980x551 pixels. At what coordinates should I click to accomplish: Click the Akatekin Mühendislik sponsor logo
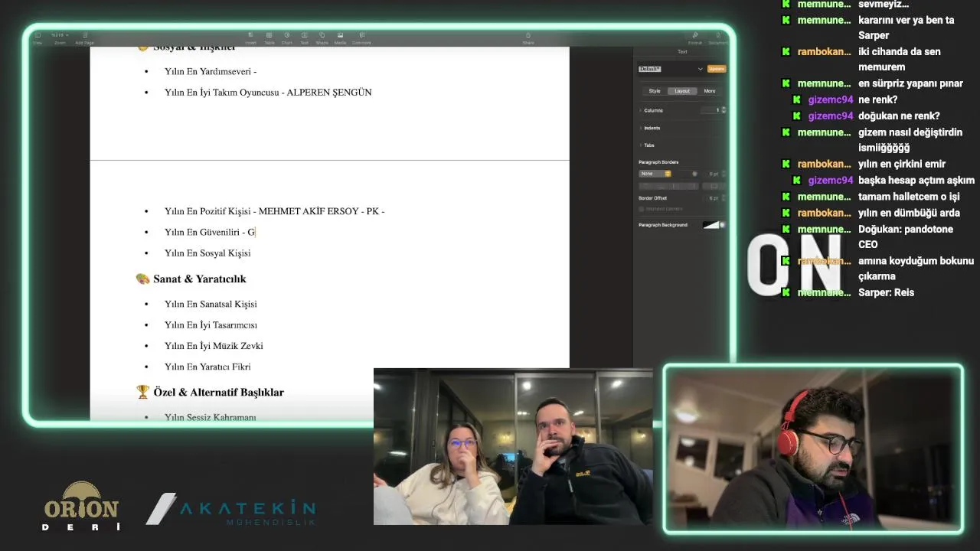[x=230, y=510]
